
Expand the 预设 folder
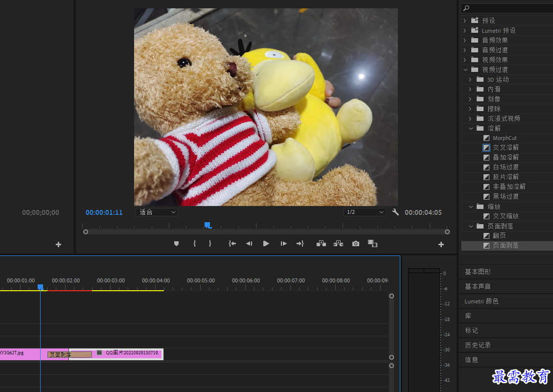pos(465,21)
